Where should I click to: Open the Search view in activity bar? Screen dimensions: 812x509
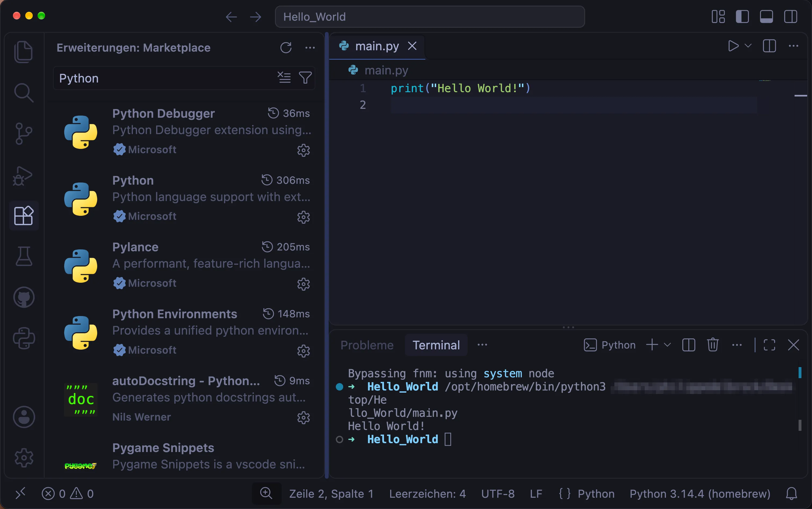24,92
